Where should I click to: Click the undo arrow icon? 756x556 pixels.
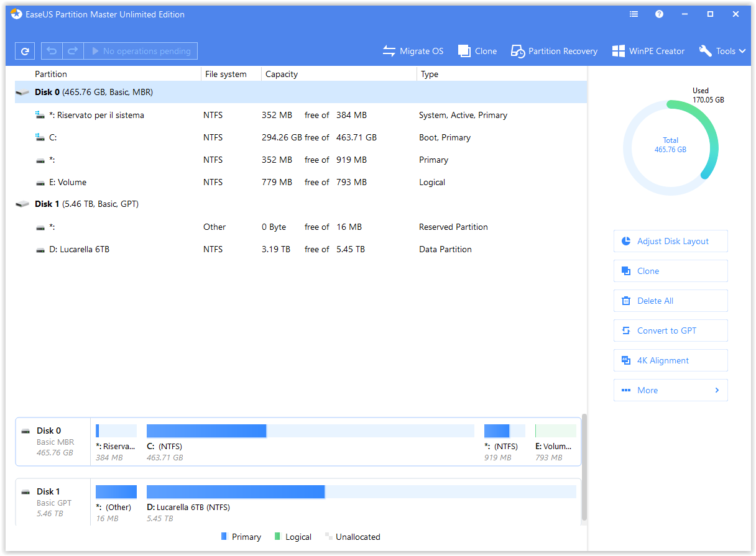pyautogui.click(x=52, y=51)
